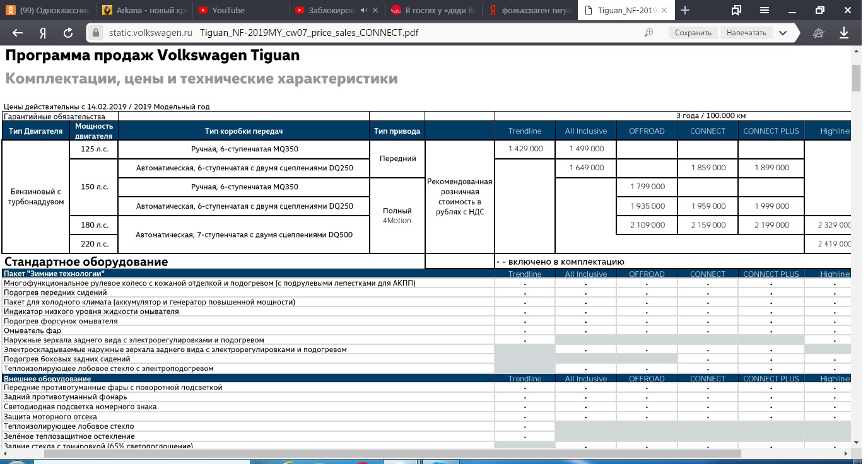Expand the chevron next to Напечатать
868x464 pixels.
coord(783,33)
